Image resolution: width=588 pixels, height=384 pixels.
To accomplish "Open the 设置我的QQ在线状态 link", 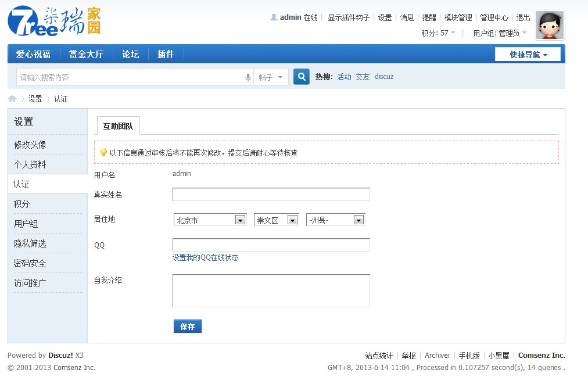I will (205, 257).
